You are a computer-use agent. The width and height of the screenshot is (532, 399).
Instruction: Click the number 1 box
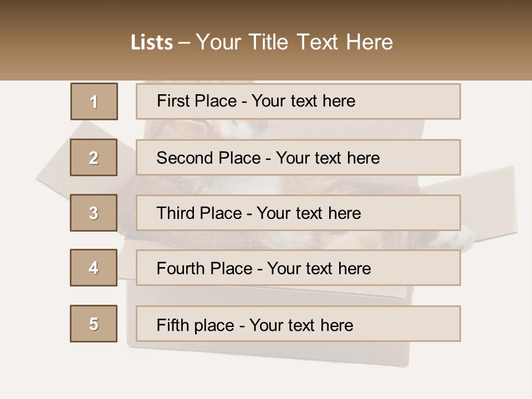pos(94,101)
